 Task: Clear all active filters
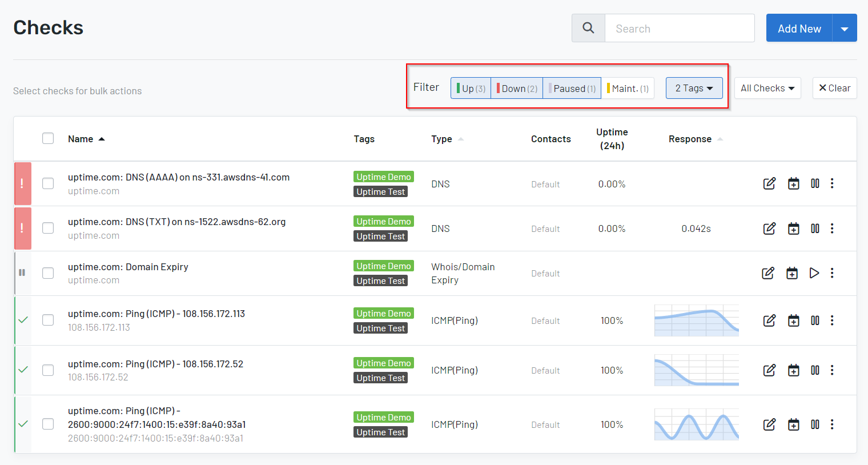[x=834, y=88]
